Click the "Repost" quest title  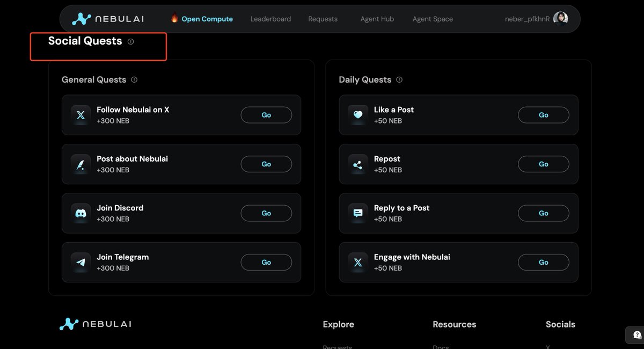tap(387, 159)
